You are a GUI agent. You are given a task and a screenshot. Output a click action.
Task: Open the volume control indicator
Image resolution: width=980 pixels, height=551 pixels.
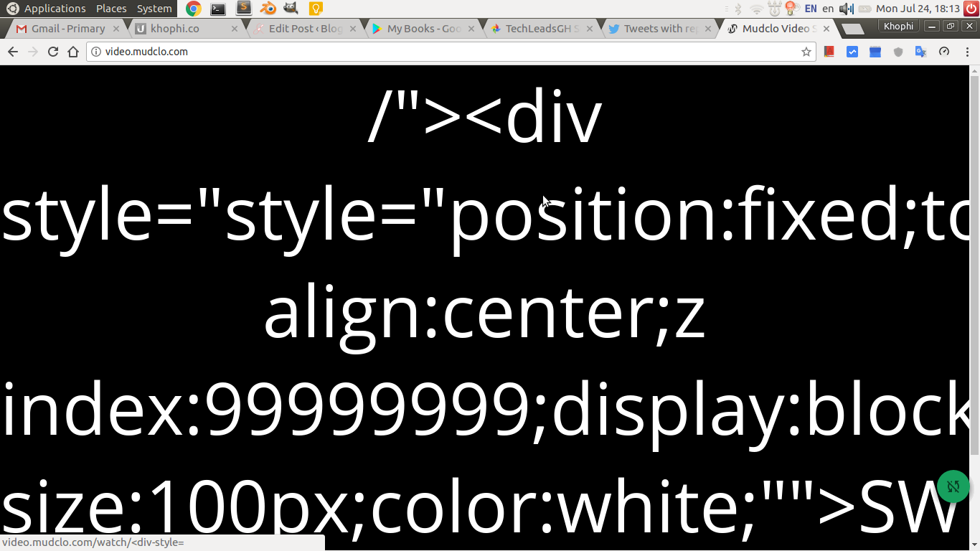coord(847,9)
